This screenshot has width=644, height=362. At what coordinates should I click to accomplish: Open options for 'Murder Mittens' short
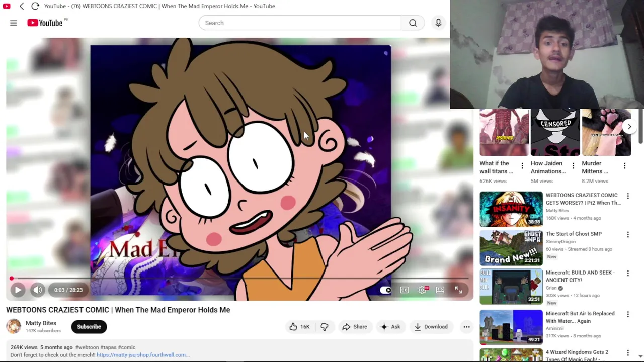625,166
